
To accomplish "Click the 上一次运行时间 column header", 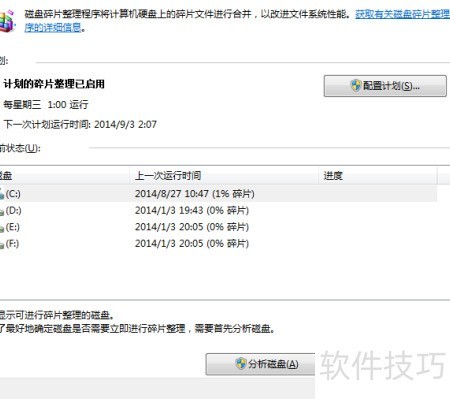I will [224, 176].
